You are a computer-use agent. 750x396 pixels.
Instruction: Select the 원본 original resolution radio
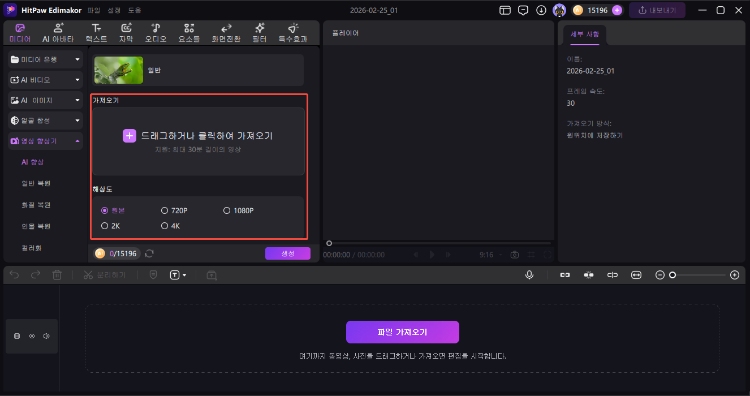104,210
